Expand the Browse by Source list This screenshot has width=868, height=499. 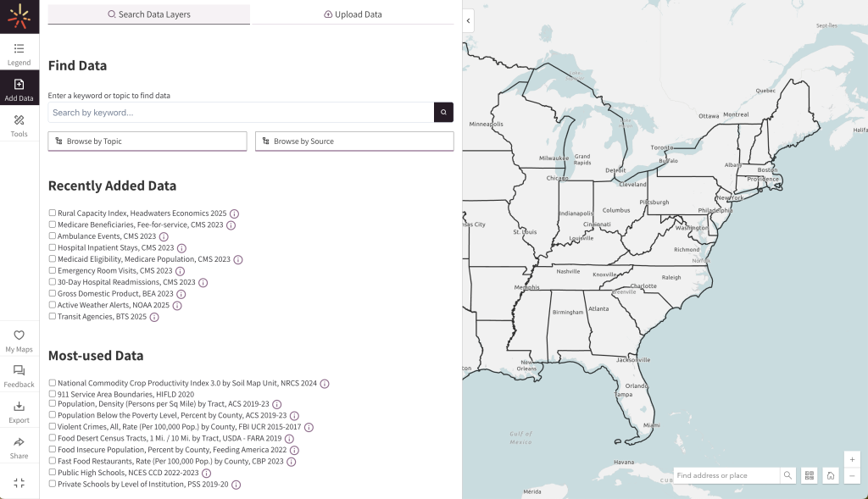pos(354,141)
